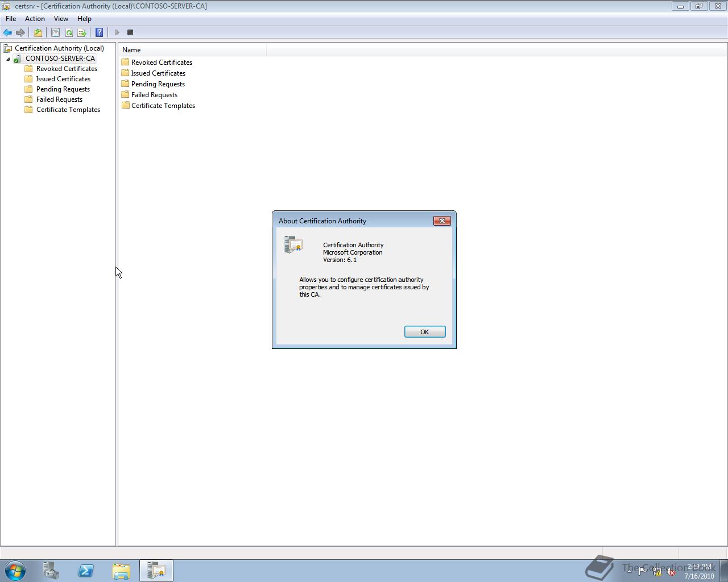Click the blue Help question mark icon
The image size is (728, 582).
point(99,32)
